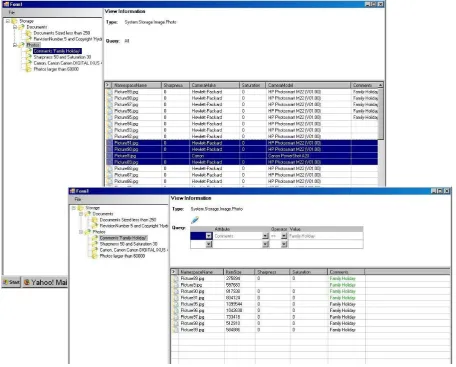This screenshot has width=456, height=367.
Task: Collapse the Documents node in back window tree
Action: pos(15,27)
